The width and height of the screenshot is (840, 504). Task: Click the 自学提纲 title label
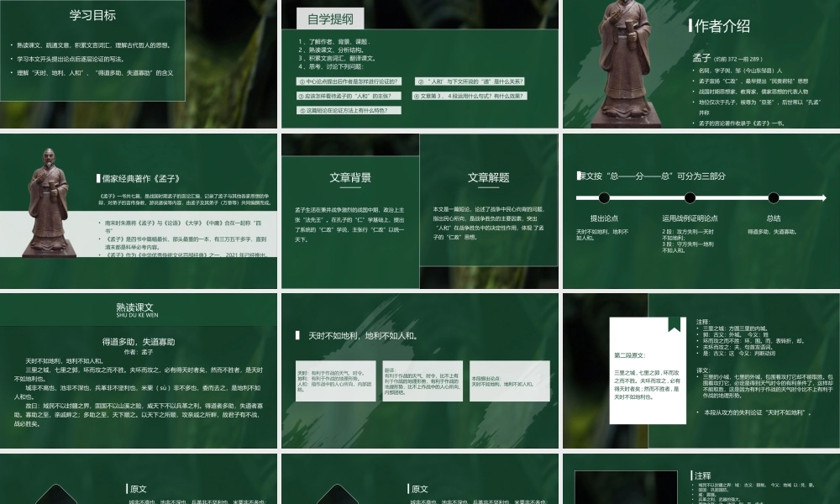click(330, 19)
